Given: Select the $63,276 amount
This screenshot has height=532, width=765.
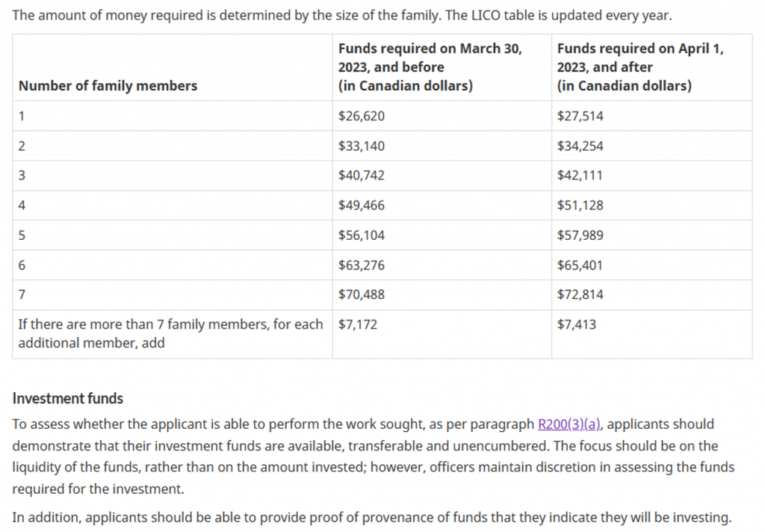Looking at the screenshot, I should click(x=362, y=265).
